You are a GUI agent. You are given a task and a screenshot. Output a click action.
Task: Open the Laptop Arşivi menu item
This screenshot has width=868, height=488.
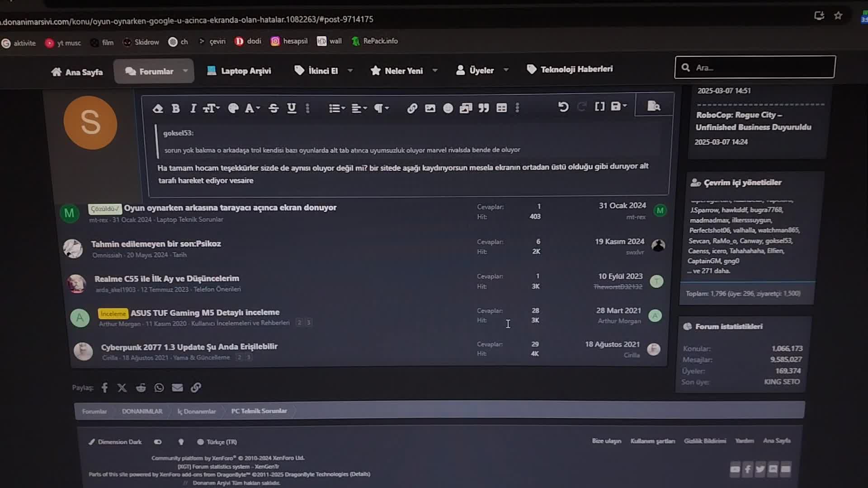coord(239,71)
